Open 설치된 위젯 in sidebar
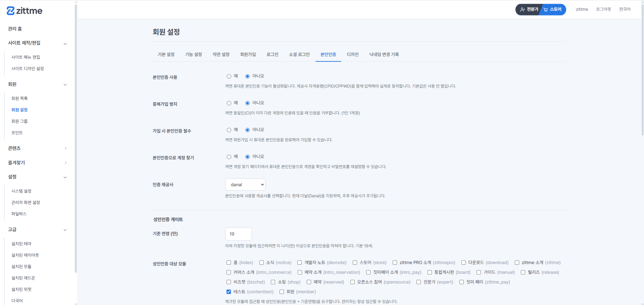 (21, 289)
